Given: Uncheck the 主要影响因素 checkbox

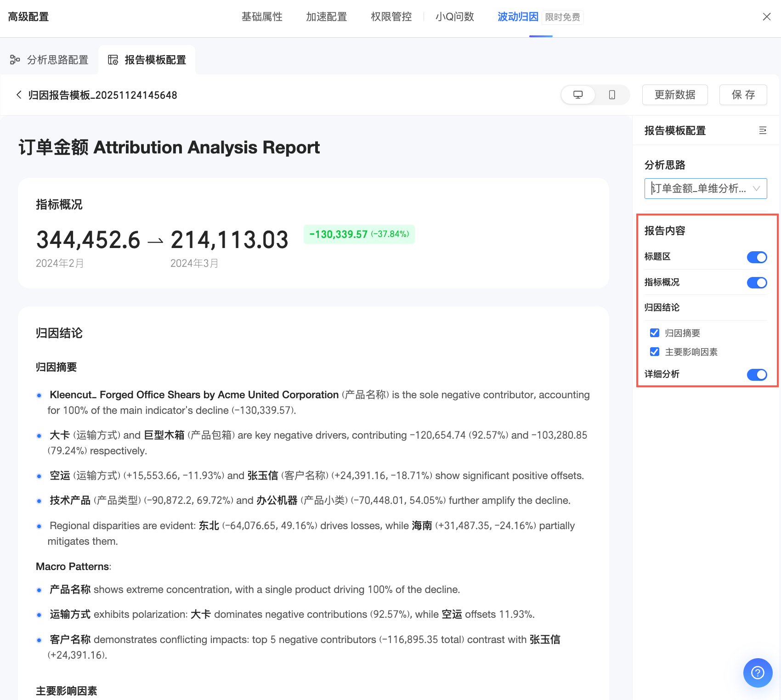Looking at the screenshot, I should point(655,352).
